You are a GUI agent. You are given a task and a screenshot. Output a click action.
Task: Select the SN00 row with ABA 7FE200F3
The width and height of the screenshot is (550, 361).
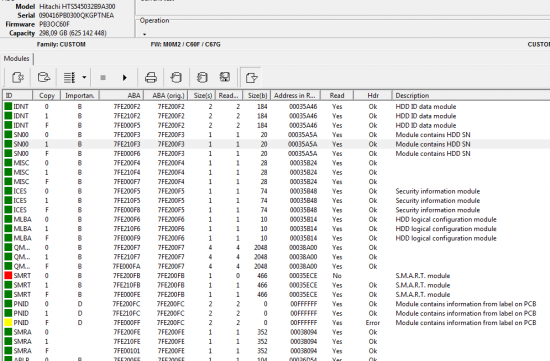tap(276, 135)
